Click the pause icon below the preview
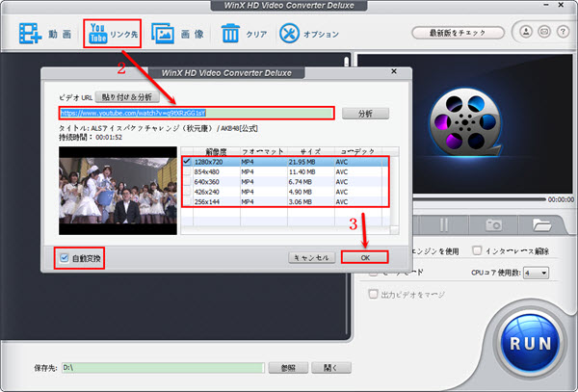The height and width of the screenshot is (392, 578). (444, 224)
